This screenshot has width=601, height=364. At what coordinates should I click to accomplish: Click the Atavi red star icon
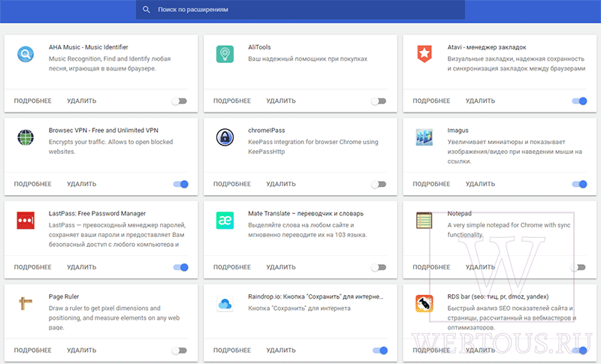click(424, 54)
